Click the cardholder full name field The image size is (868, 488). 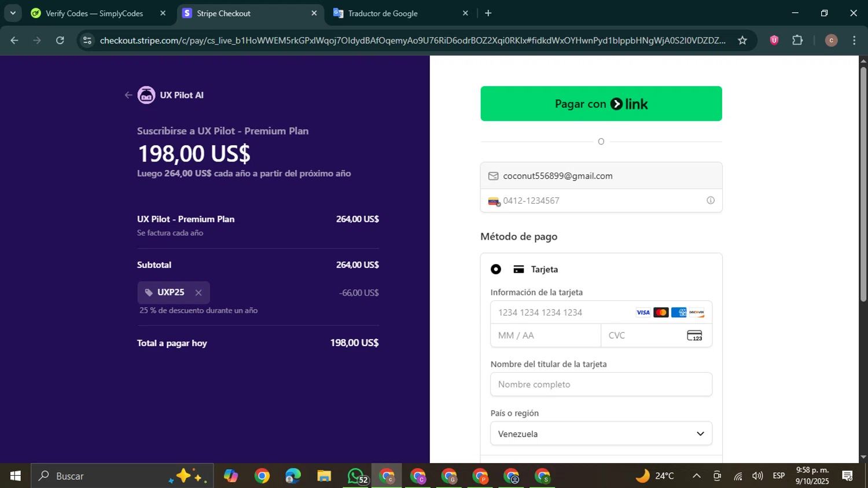601,384
